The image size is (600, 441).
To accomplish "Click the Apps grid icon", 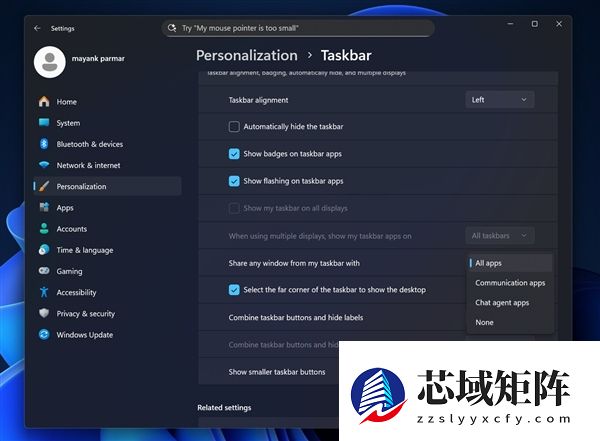I will click(x=44, y=207).
